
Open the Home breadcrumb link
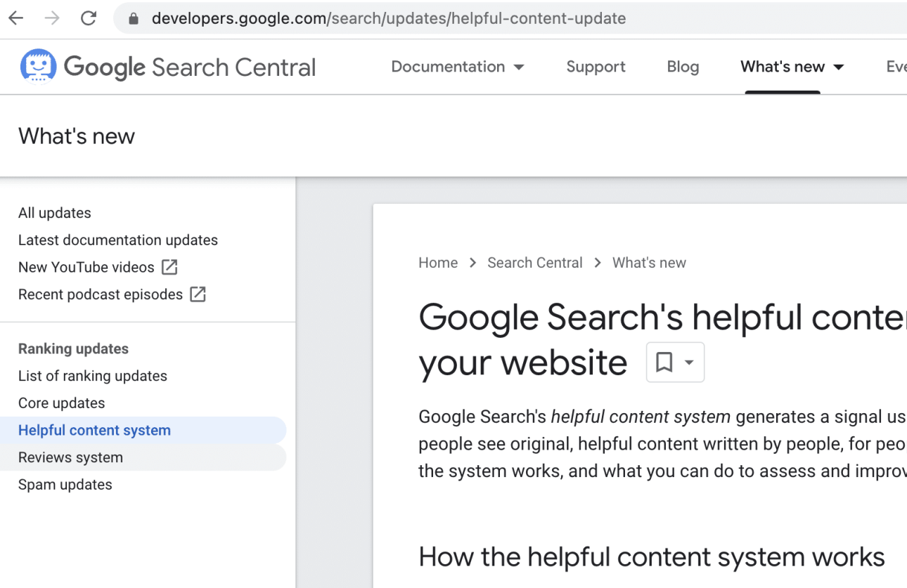(x=438, y=263)
